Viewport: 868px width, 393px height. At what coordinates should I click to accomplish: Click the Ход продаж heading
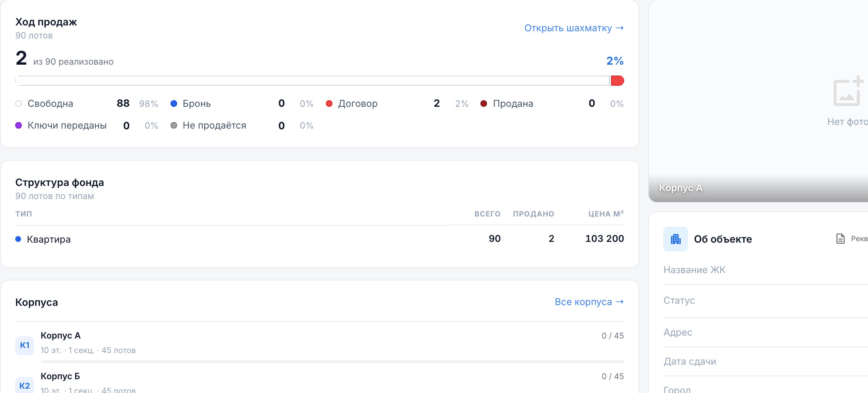pyautogui.click(x=46, y=22)
